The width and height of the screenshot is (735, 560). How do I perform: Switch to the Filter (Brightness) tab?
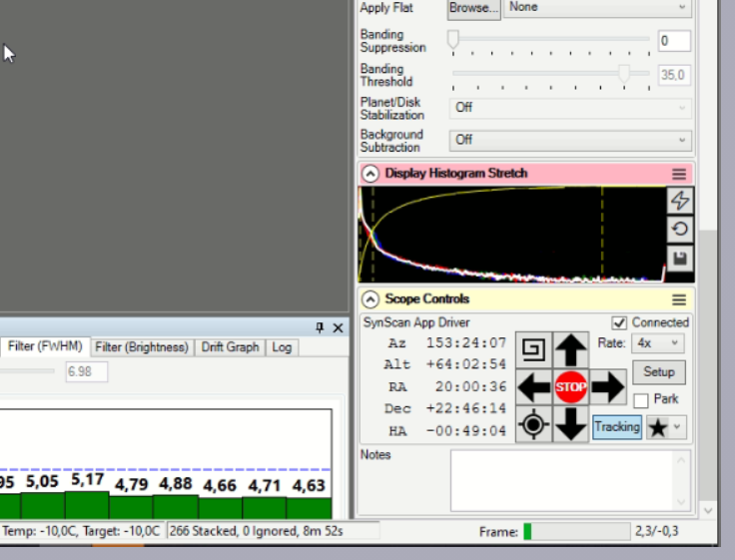[142, 347]
